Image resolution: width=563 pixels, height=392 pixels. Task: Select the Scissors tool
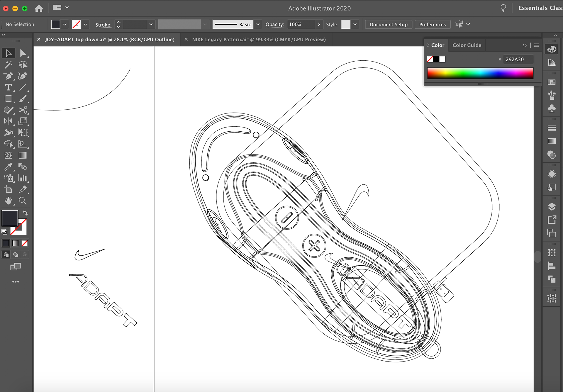click(23, 110)
